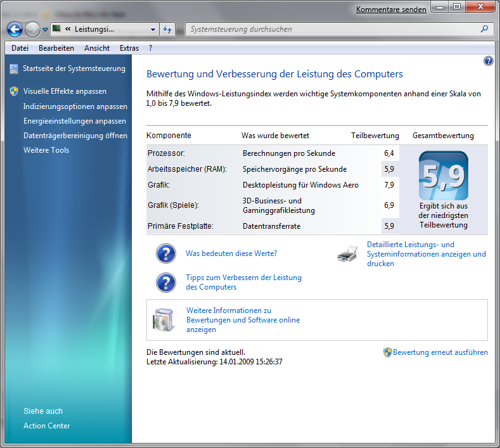Select the Grafik score 7,9
The height and width of the screenshot is (448, 500).
(x=389, y=185)
